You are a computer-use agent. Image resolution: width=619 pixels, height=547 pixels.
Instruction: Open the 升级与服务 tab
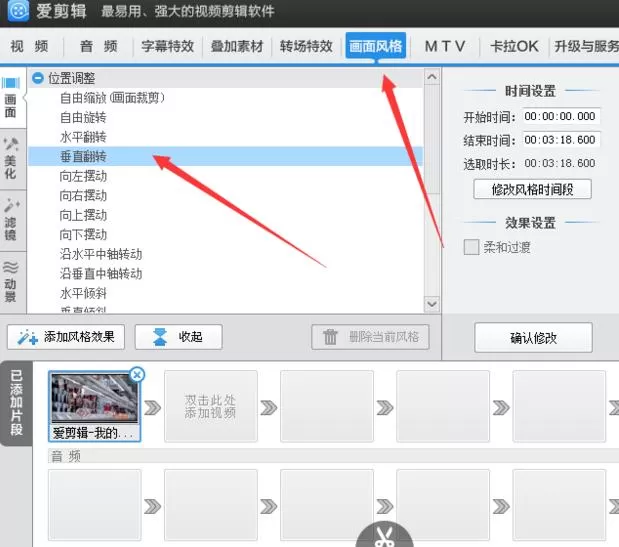586,47
